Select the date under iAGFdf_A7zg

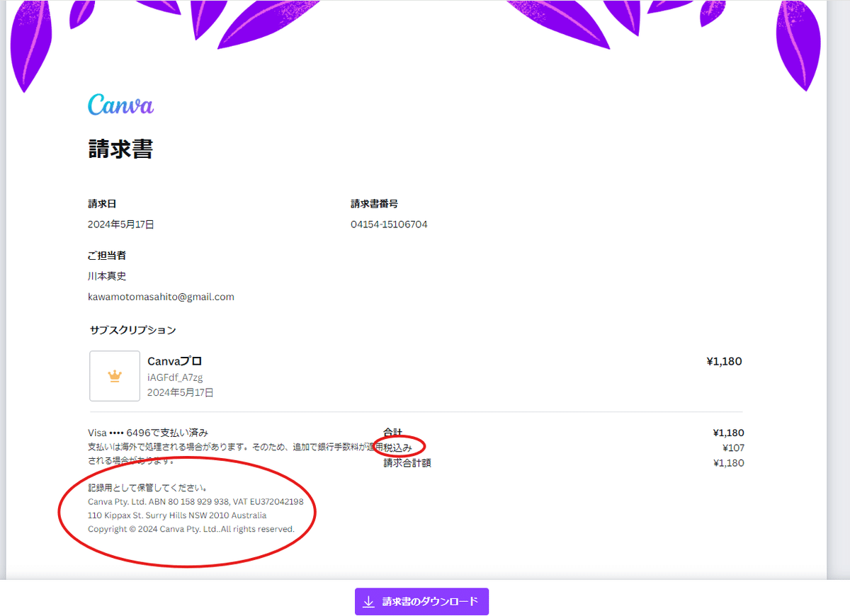pyautogui.click(x=181, y=392)
